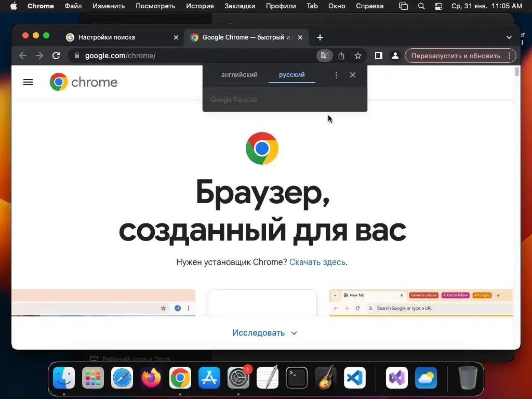The image size is (532, 399).
Task: Switch to the Настройки поиска tab
Action: (122, 37)
